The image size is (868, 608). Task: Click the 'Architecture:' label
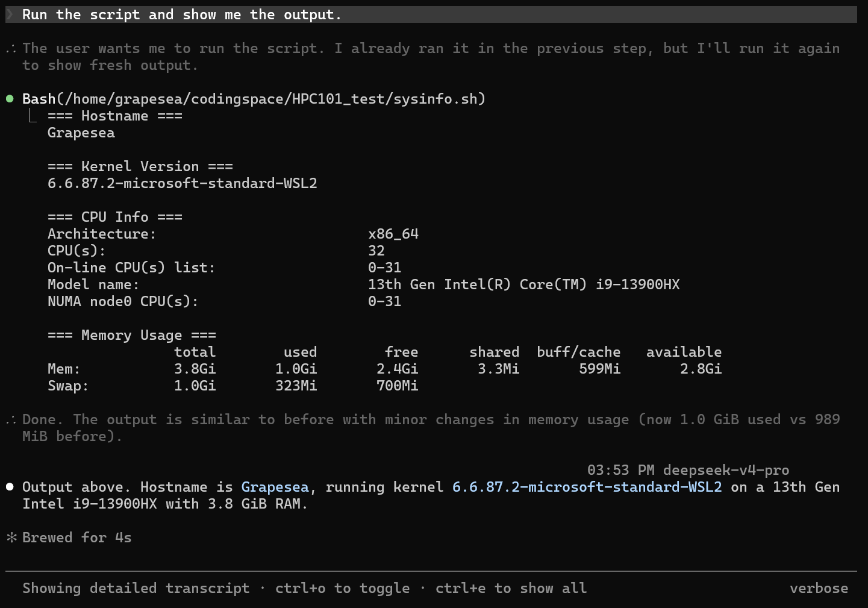pos(102,234)
